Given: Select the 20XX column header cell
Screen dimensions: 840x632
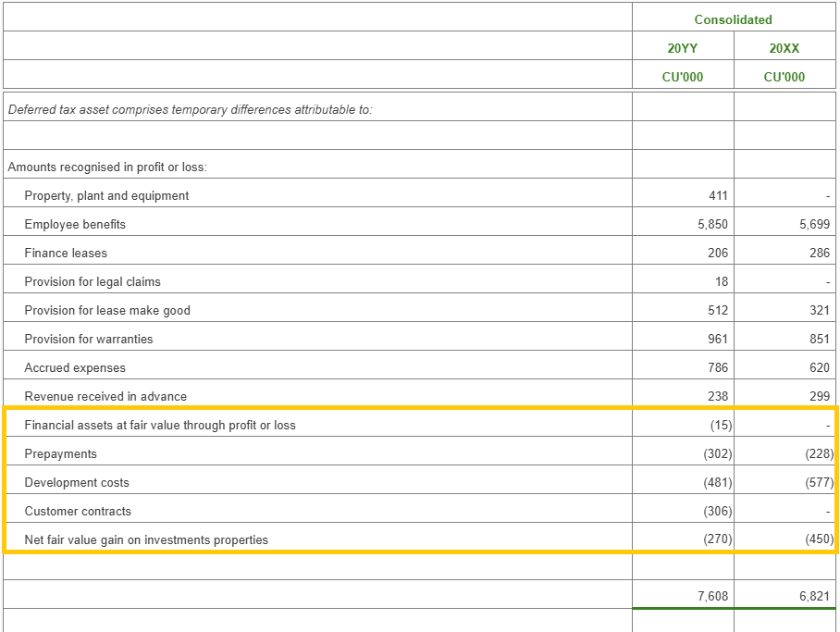Looking at the screenshot, I should [x=785, y=46].
